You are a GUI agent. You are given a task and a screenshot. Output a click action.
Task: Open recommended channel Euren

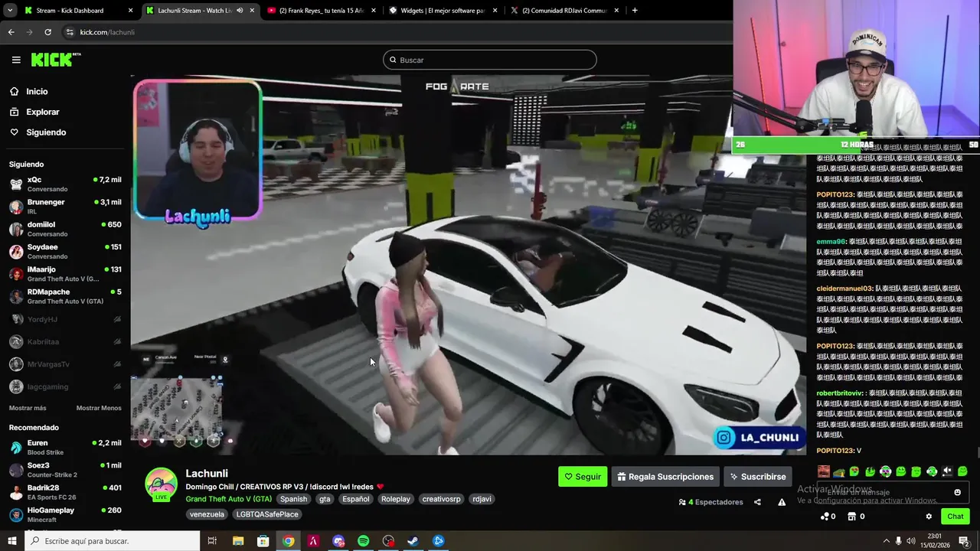pos(65,447)
